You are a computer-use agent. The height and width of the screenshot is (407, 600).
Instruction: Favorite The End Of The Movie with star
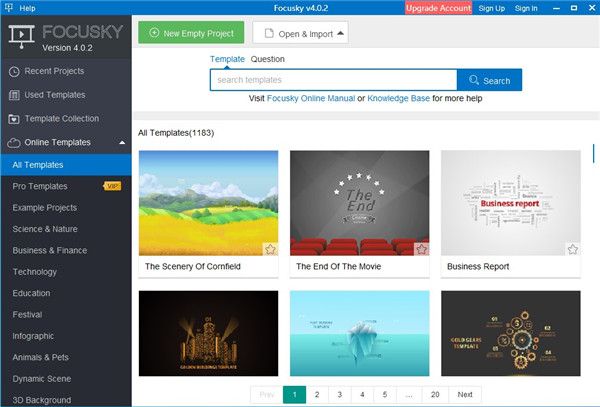[422, 249]
